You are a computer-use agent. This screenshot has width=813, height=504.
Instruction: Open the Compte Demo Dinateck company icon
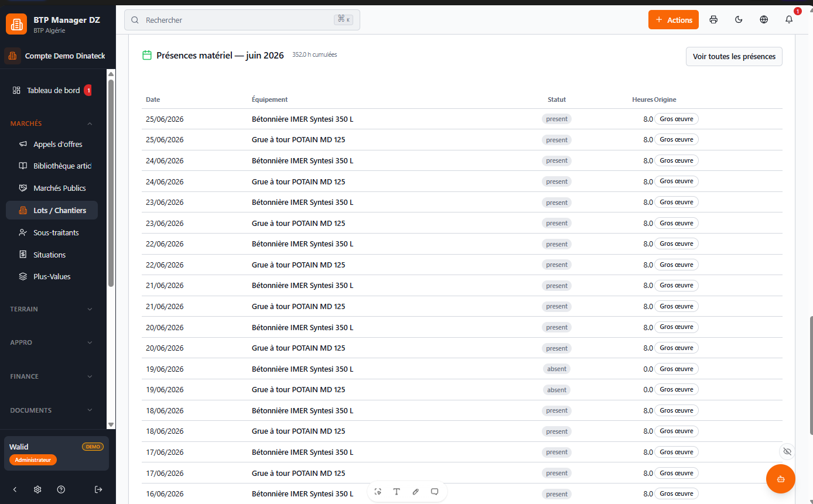coord(12,56)
